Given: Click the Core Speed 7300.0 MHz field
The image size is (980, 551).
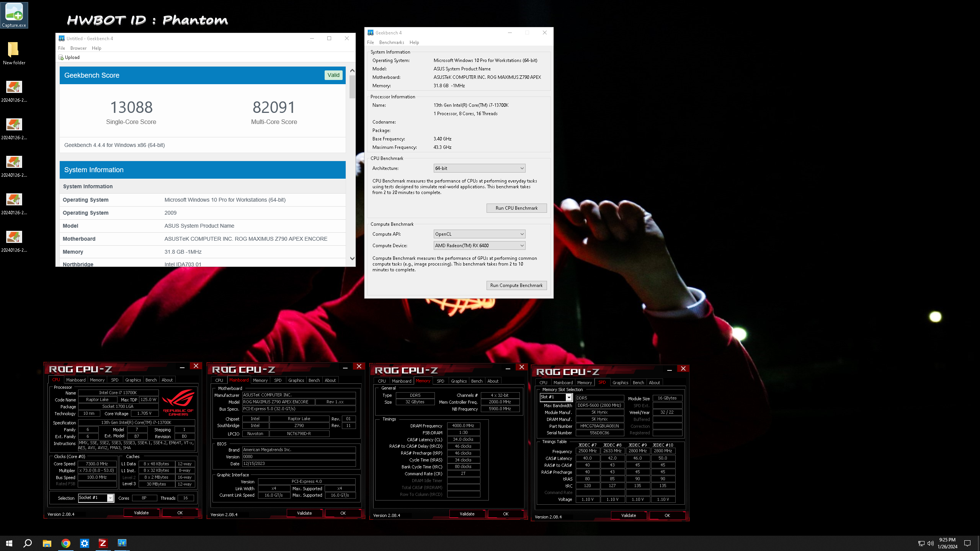Looking at the screenshot, I should [97, 464].
